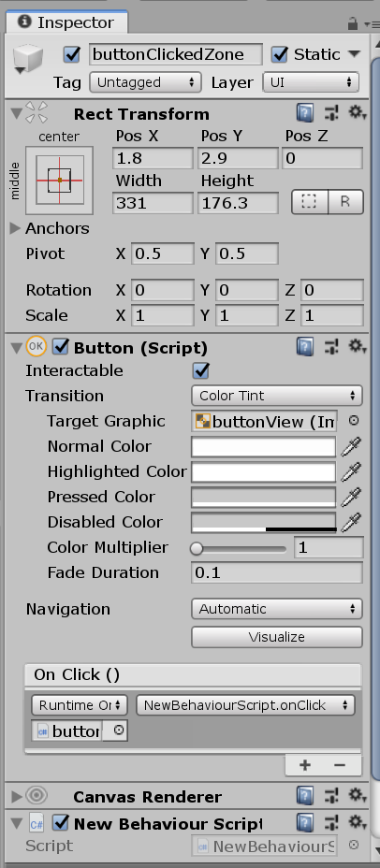Disable New Behaviour Script component checkbox

point(61,822)
